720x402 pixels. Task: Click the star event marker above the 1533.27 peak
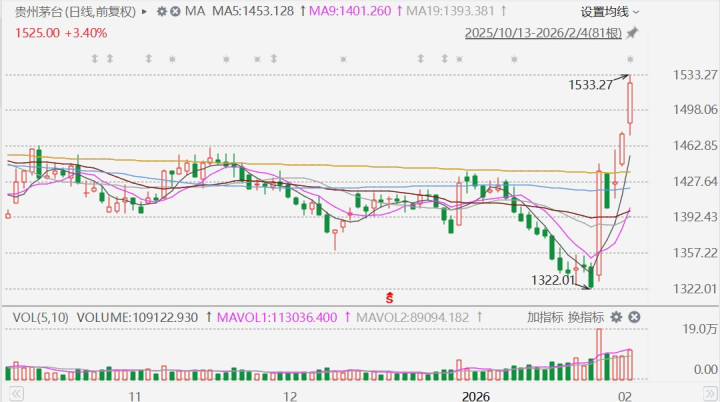tap(630, 59)
